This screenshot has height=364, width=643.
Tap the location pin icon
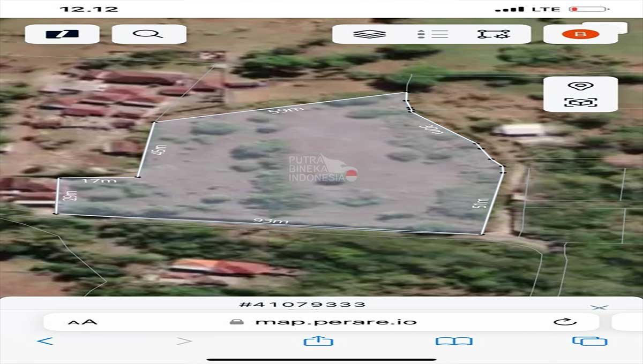click(580, 86)
